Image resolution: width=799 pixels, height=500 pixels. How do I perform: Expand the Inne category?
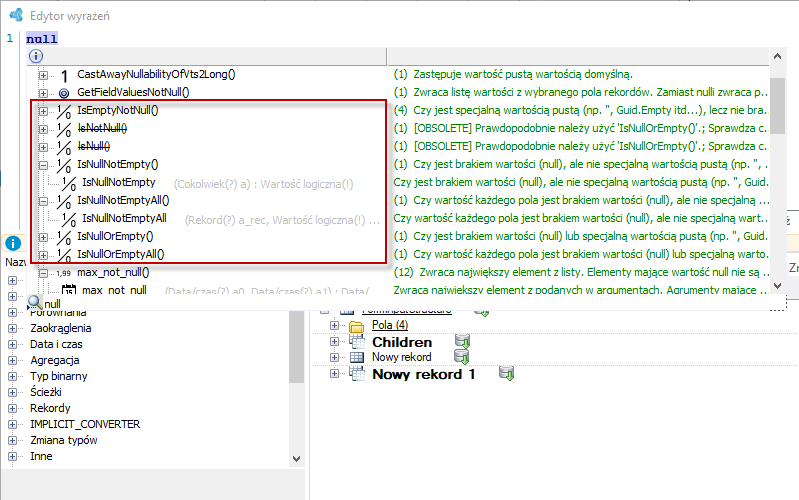click(x=12, y=456)
